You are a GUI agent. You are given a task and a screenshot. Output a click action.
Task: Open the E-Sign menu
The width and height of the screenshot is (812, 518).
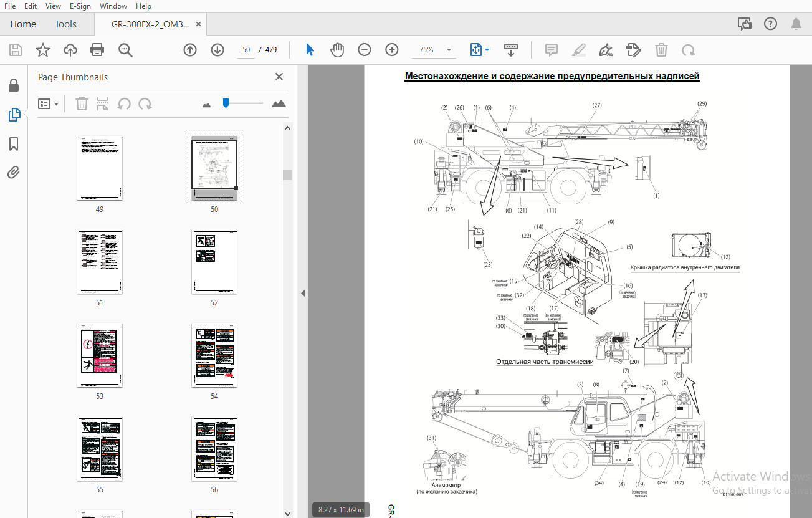pyautogui.click(x=80, y=6)
